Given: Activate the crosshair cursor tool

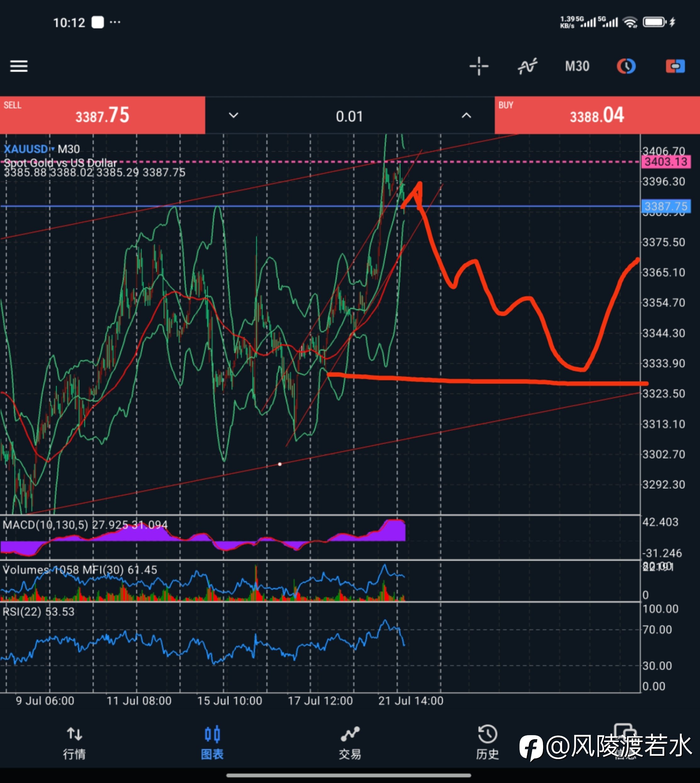Looking at the screenshot, I should tap(479, 66).
